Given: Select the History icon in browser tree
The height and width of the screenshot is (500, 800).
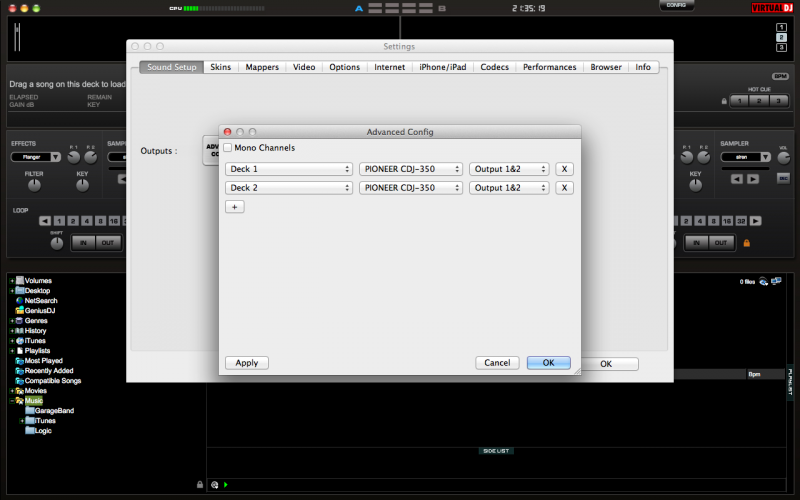Looking at the screenshot, I should 20,331.
